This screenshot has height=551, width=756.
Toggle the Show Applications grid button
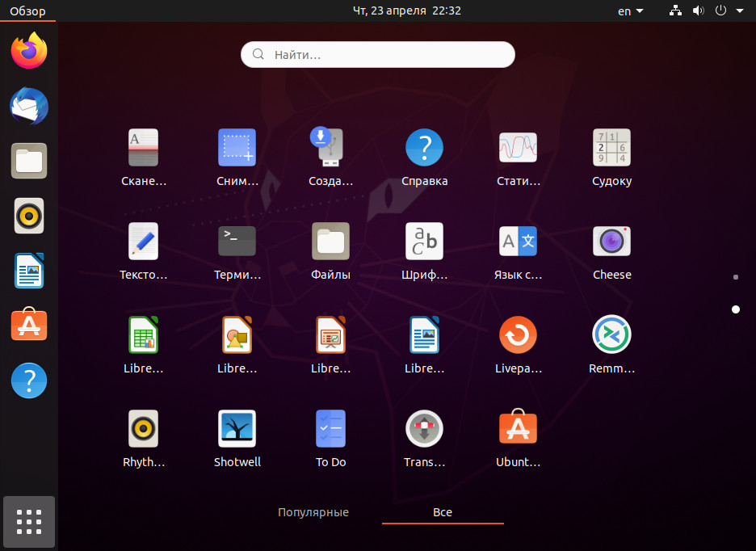tap(29, 522)
